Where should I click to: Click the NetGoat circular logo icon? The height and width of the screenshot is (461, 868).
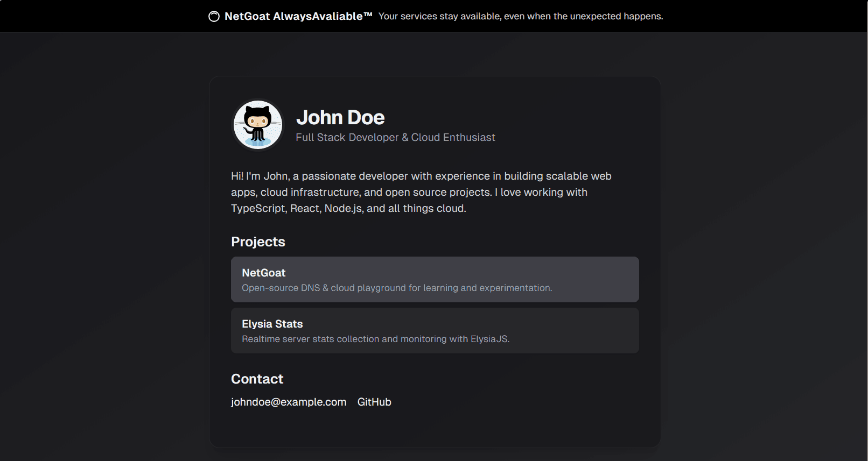coord(214,16)
